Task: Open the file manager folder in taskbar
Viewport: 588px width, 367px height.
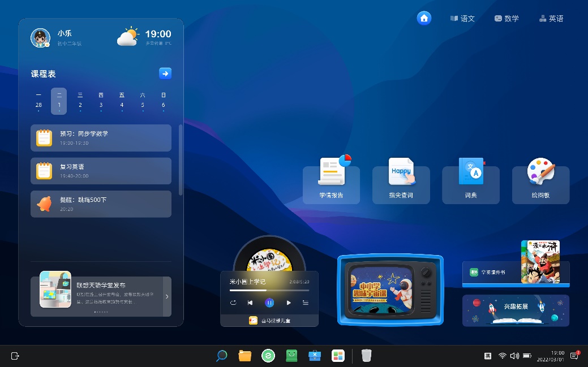Action: point(245,356)
